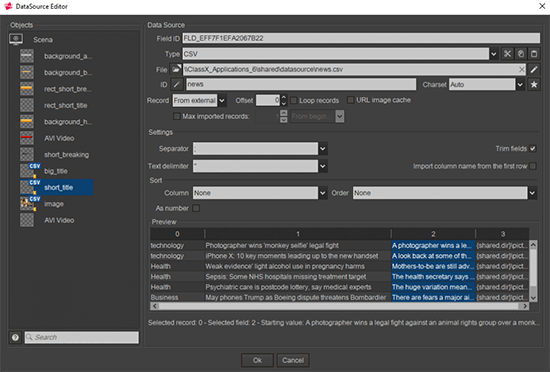This screenshot has height=372, width=550.
Task: Enable Import column name from first row
Action: click(x=533, y=166)
